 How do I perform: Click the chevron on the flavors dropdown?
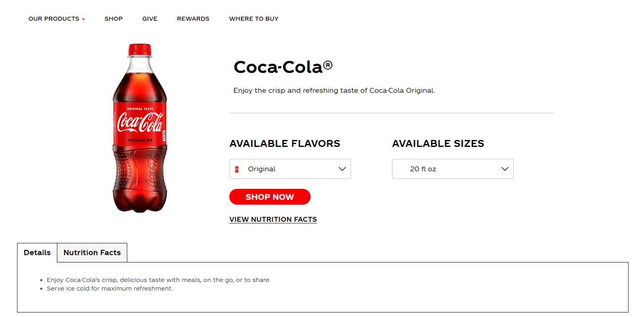[x=343, y=169]
